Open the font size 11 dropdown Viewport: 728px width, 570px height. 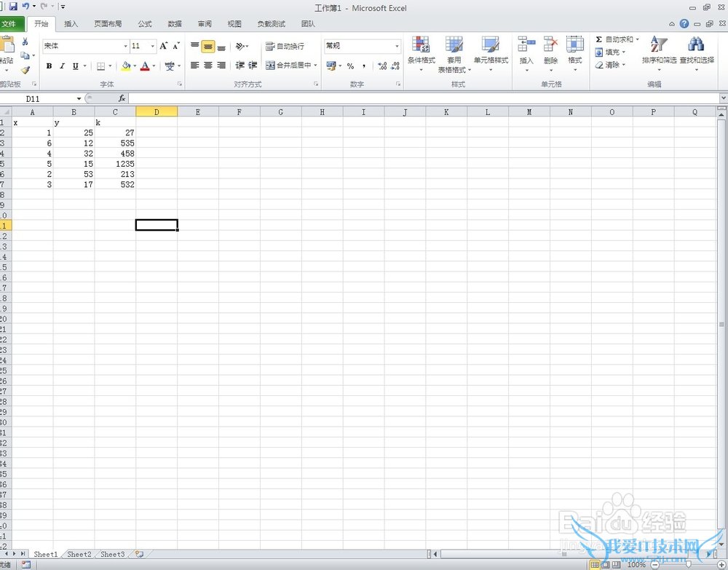(152, 46)
